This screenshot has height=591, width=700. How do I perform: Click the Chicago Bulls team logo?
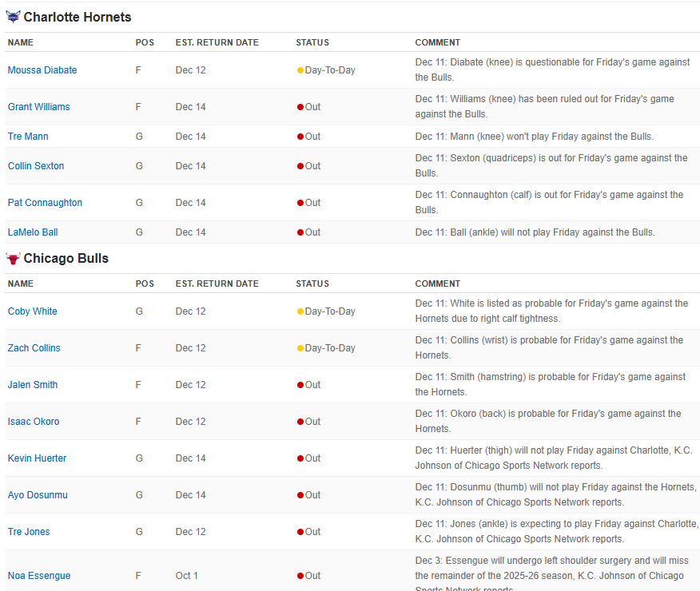pos(13,258)
